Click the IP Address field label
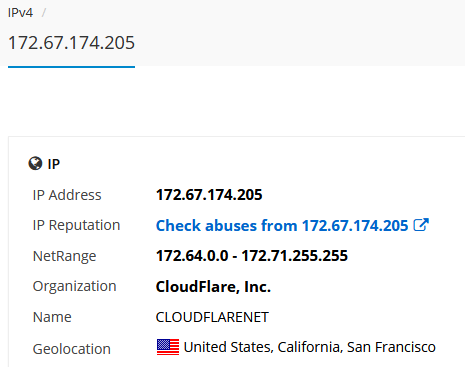The height and width of the screenshot is (367, 465). 67,195
